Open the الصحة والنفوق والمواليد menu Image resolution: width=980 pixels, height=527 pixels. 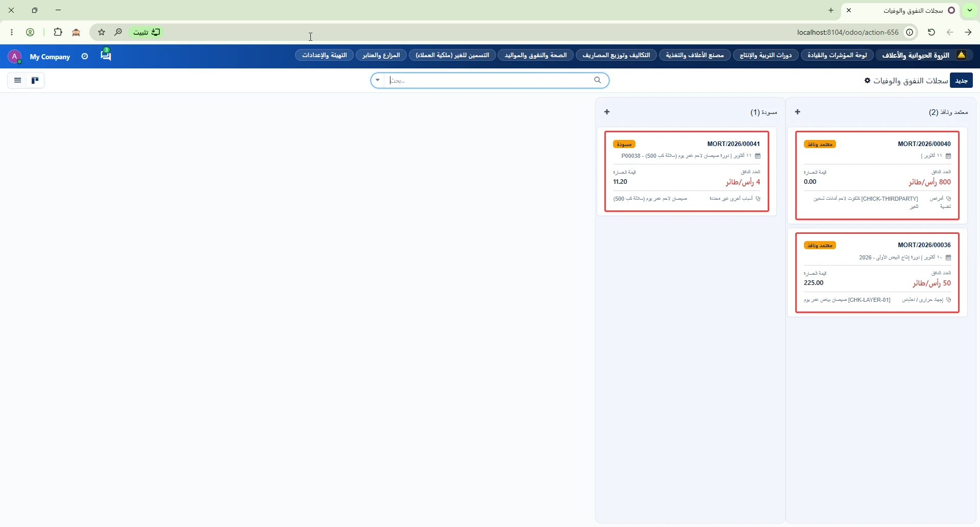pyautogui.click(x=535, y=55)
